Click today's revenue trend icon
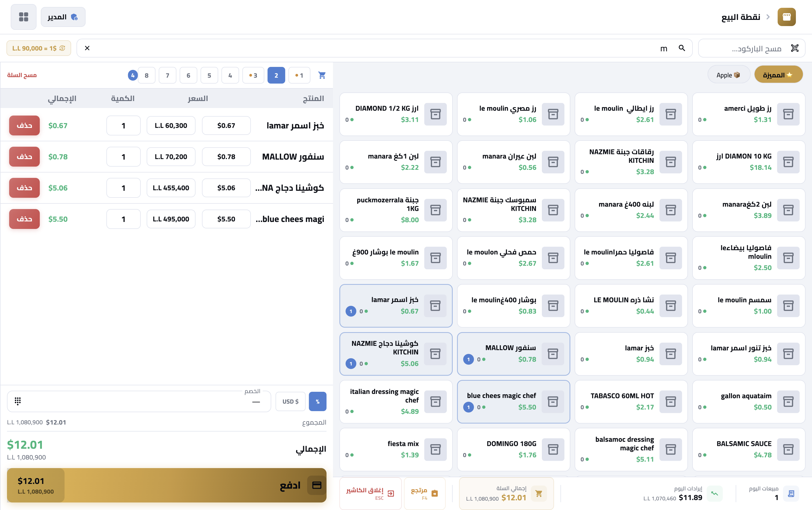812x510 pixels. point(715,493)
